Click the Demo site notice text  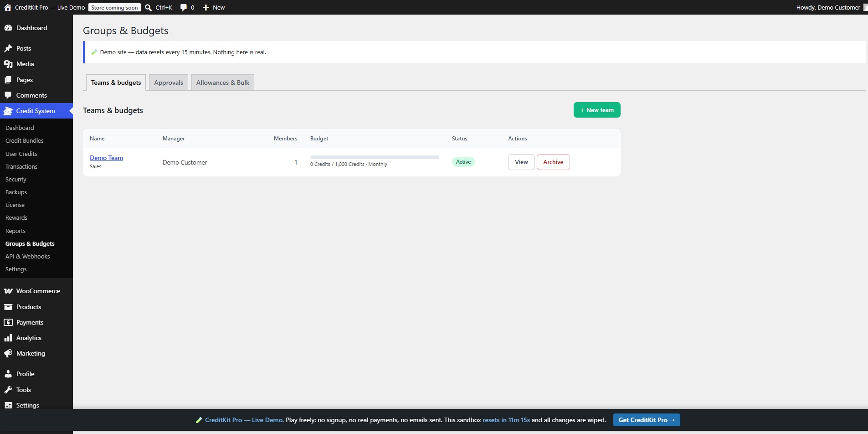pyautogui.click(x=183, y=52)
